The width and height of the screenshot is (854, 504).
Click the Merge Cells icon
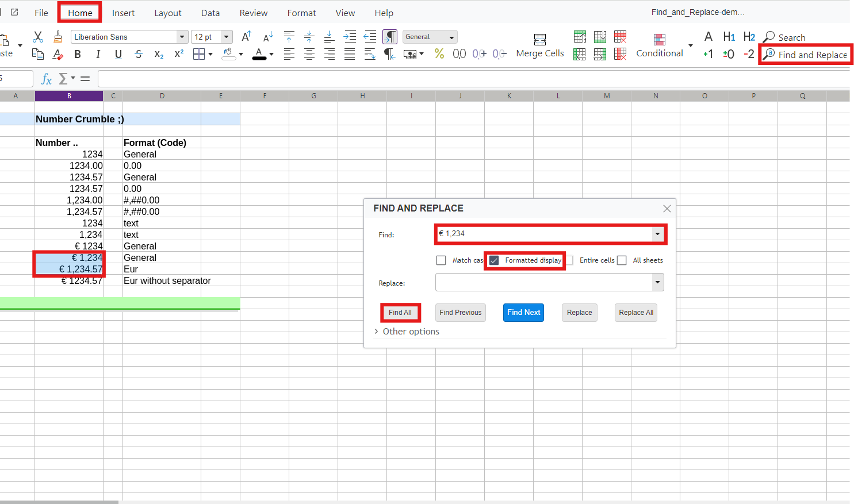click(539, 46)
